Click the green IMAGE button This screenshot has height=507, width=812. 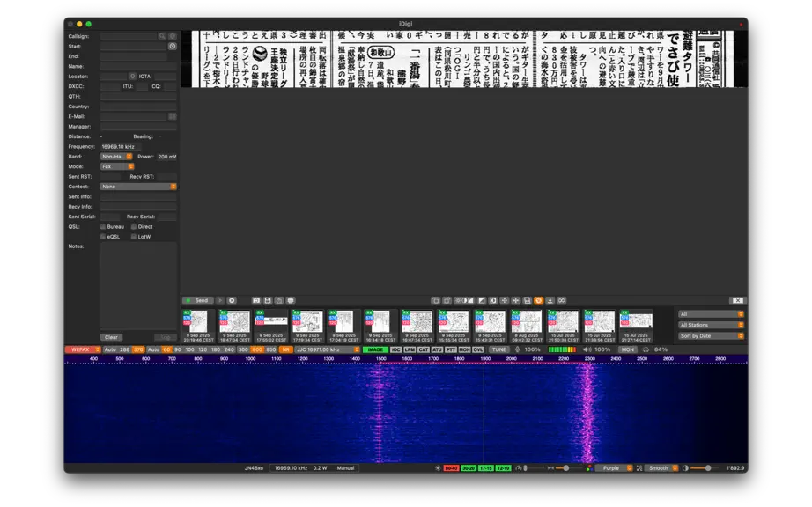375,349
